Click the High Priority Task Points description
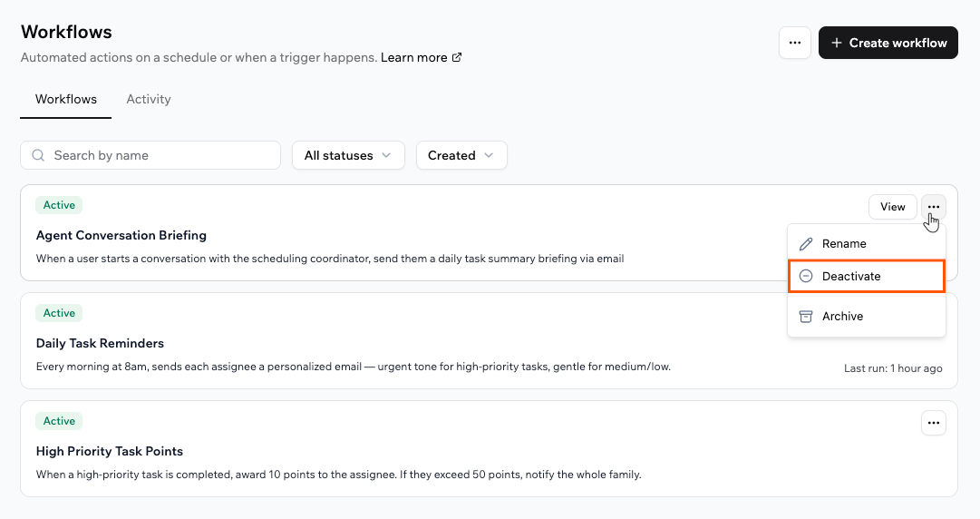The image size is (980, 519). 339,475
